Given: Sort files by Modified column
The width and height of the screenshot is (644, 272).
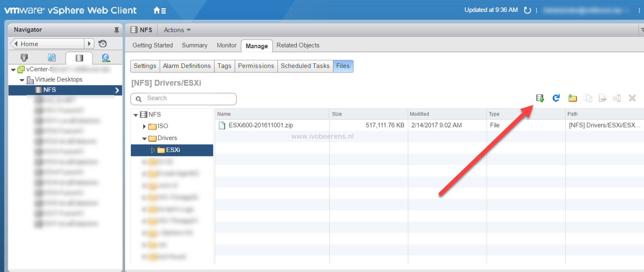Looking at the screenshot, I should click(447, 114).
